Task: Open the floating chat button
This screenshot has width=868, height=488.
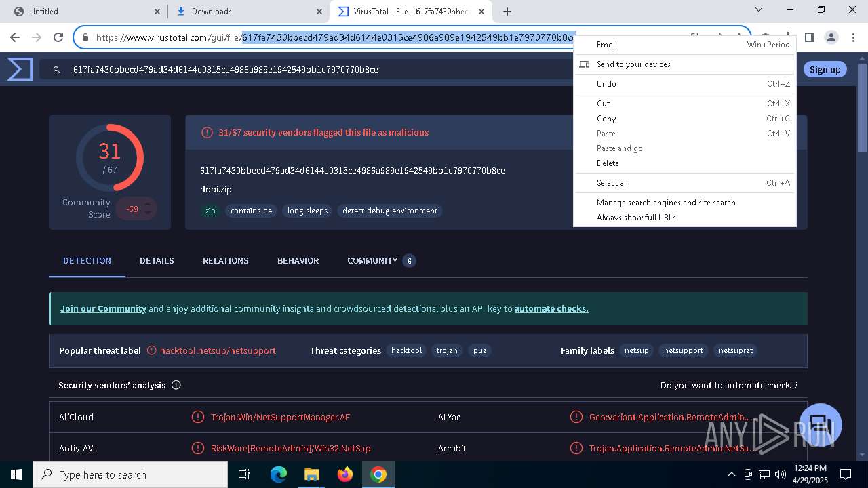Action: 821,425
